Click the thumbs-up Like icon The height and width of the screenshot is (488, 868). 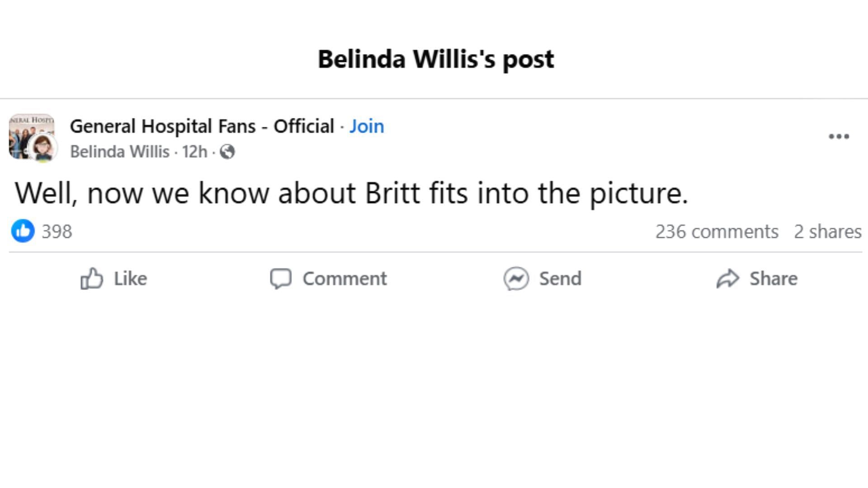[x=92, y=278]
